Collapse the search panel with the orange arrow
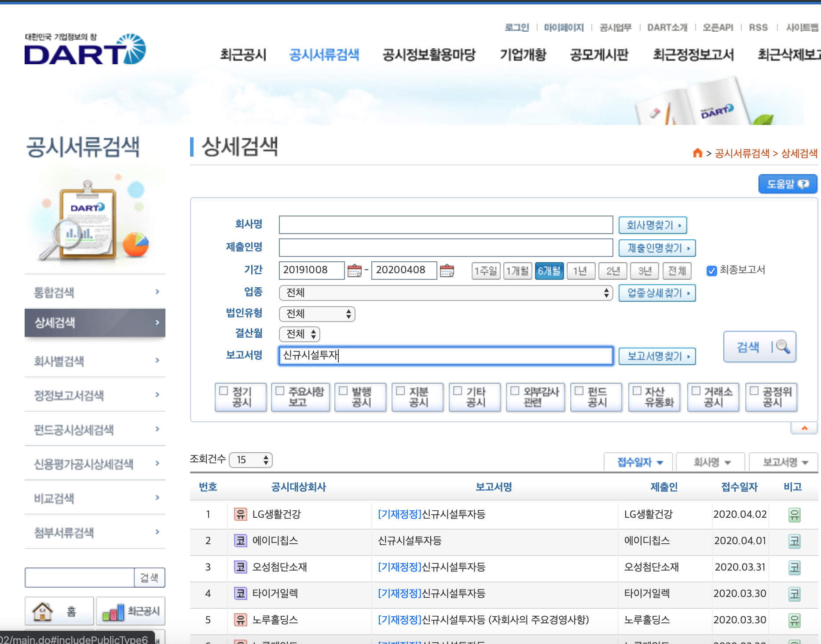Screen dimensions: 821x644 click(804, 428)
